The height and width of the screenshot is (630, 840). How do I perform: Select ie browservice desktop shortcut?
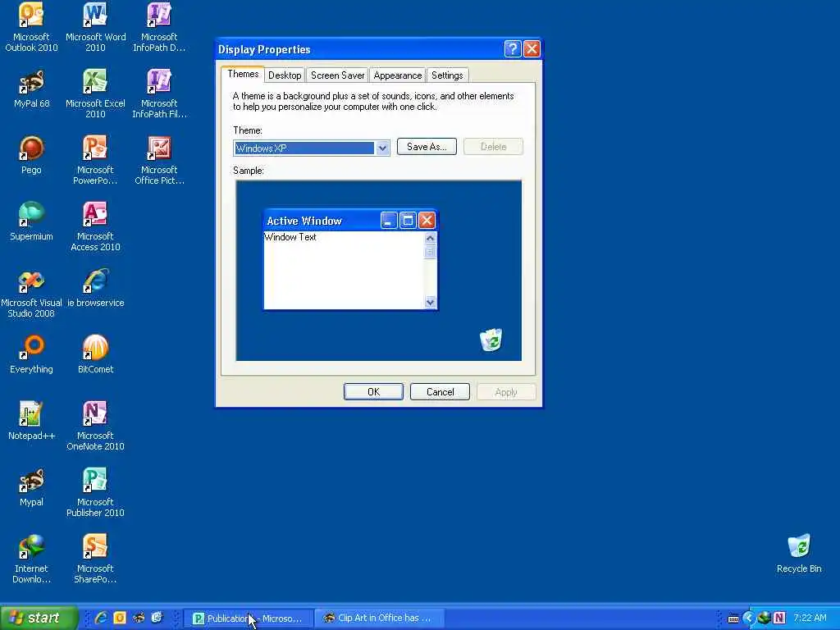pyautogui.click(x=95, y=288)
